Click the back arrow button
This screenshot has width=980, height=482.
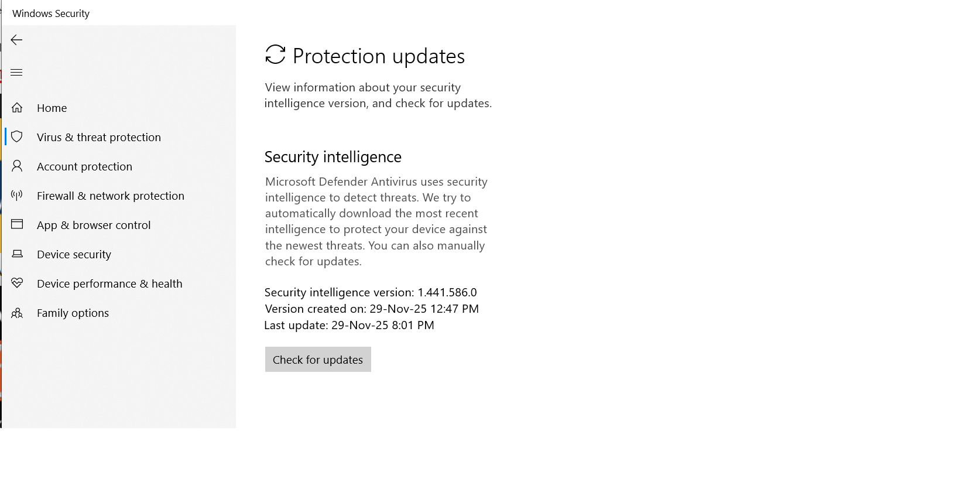(16, 40)
